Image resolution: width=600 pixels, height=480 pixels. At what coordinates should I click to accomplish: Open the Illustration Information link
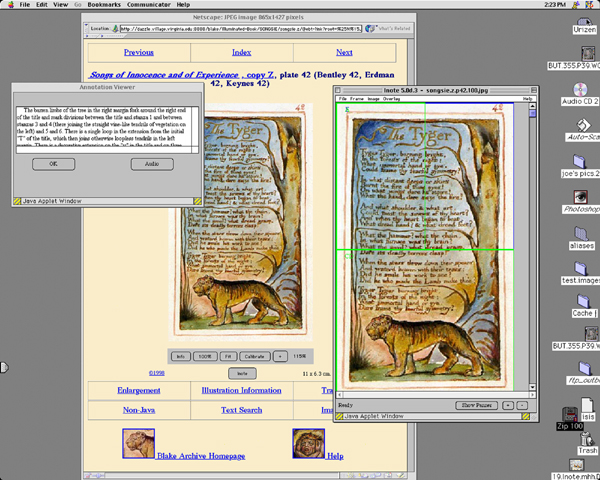coord(241,390)
